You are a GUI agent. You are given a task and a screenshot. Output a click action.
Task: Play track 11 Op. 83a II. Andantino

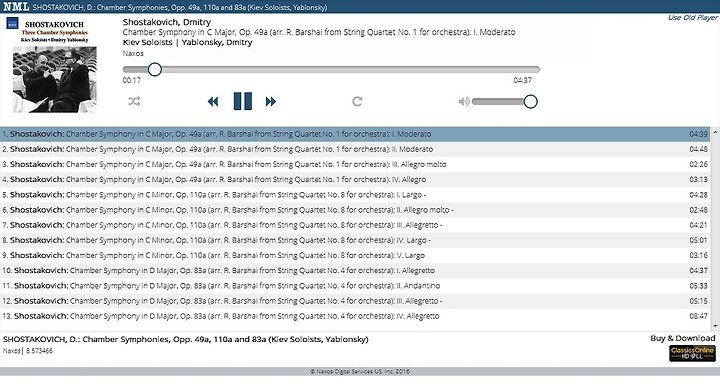355,286
